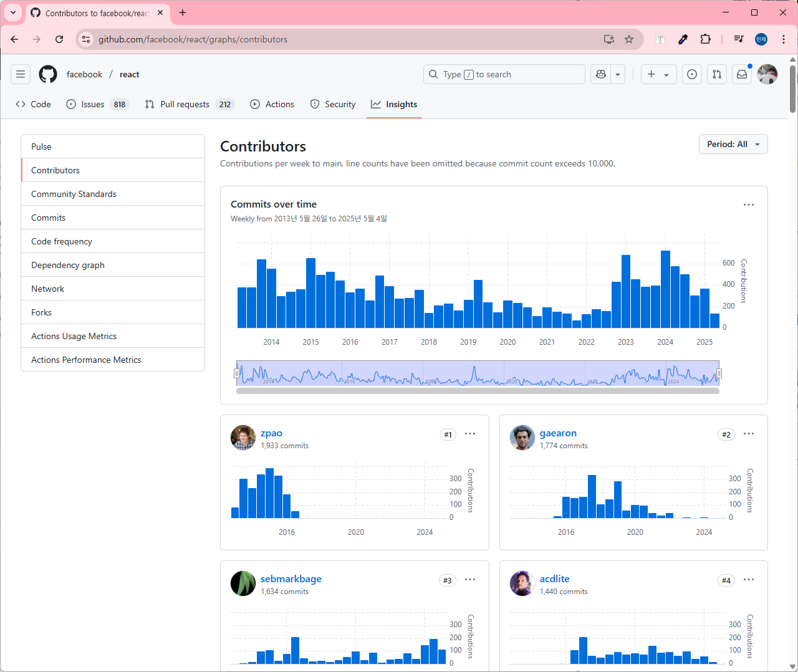Open Forks in the sidebar

pos(113,312)
